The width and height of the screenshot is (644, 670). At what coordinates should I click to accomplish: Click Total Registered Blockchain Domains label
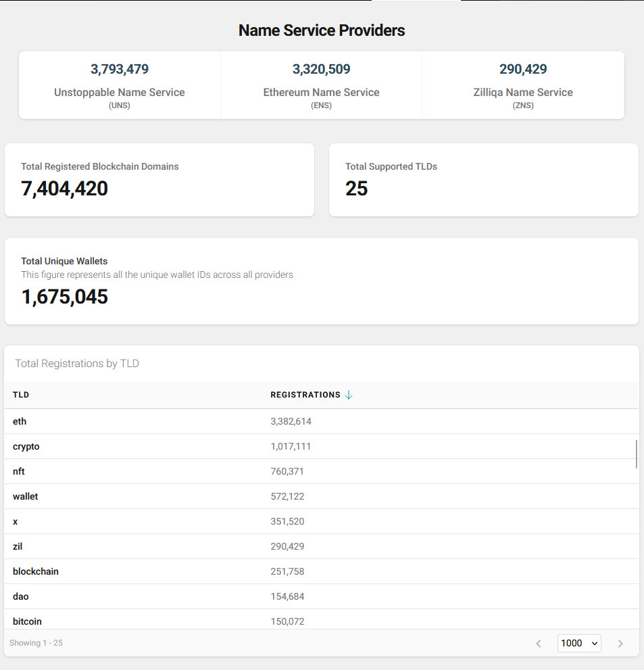pos(100,166)
